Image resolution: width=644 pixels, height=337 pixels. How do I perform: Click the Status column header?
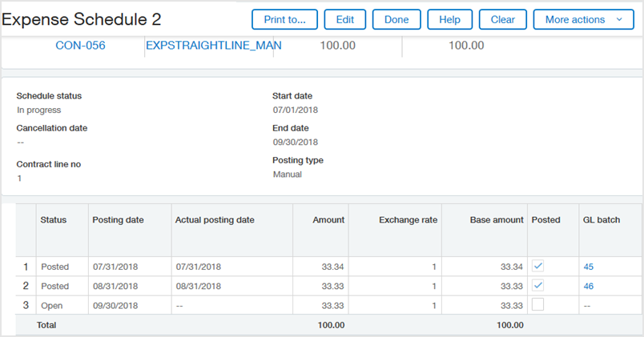pyautogui.click(x=54, y=219)
